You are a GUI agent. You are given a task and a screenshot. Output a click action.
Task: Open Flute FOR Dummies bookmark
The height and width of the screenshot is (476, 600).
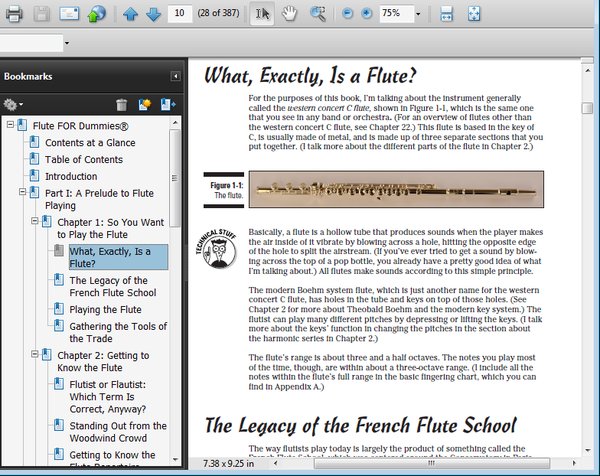80,126
